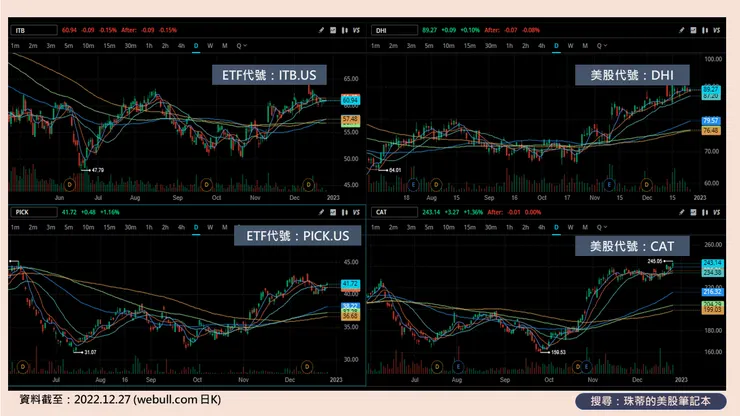This screenshot has width=740, height=416.
Task: Click the VS compare icon in DHI panel
Action: [x=716, y=30]
